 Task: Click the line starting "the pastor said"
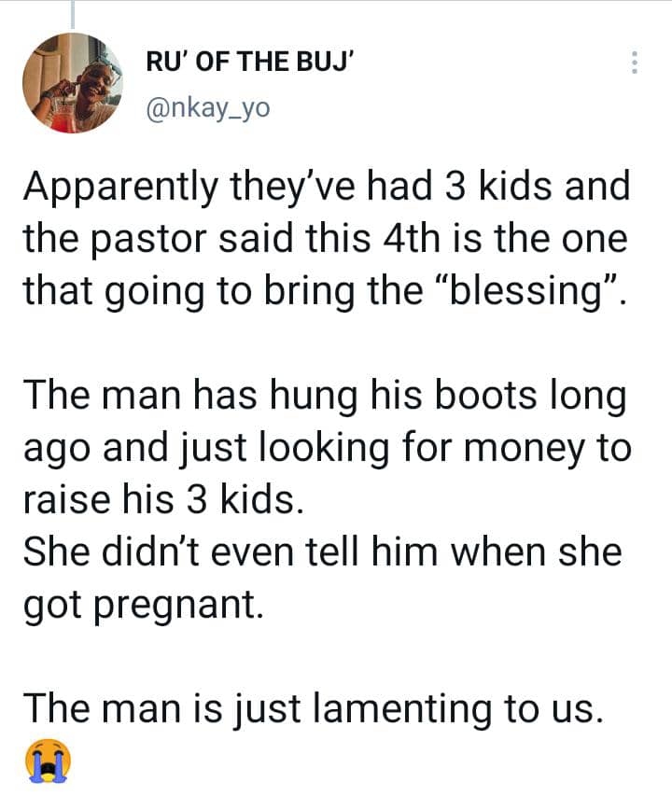pos(326,243)
